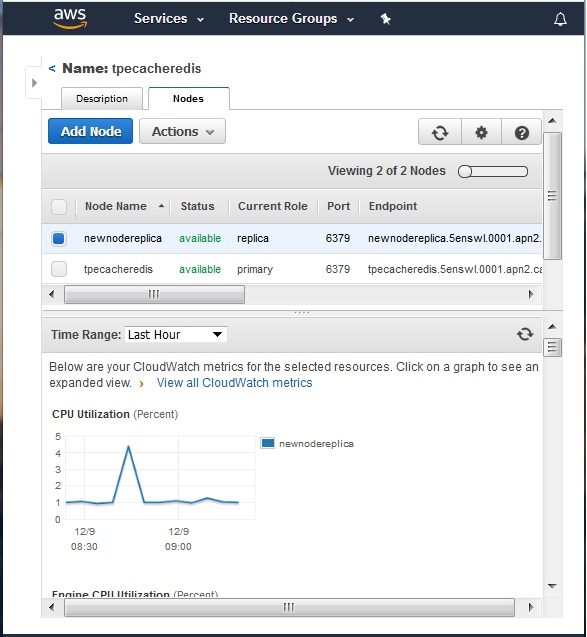Viewport: 587px width, 637px height.
Task: Sort by the Status column header
Action: click(197, 206)
